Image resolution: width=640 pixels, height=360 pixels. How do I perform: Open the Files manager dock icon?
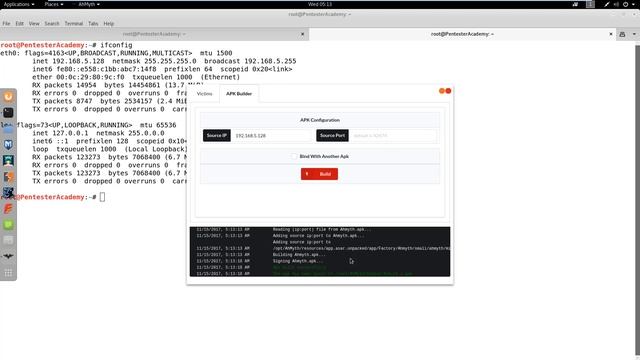click(8, 129)
